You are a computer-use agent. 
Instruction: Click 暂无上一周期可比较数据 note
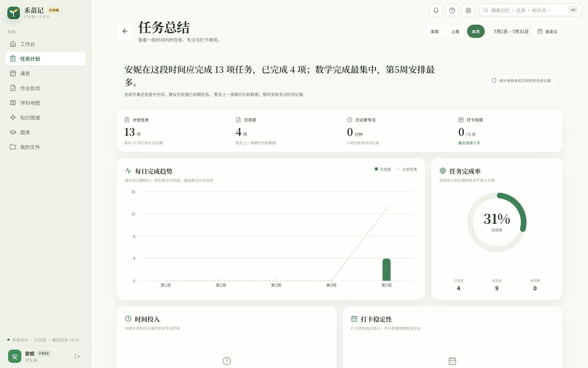(x=256, y=143)
